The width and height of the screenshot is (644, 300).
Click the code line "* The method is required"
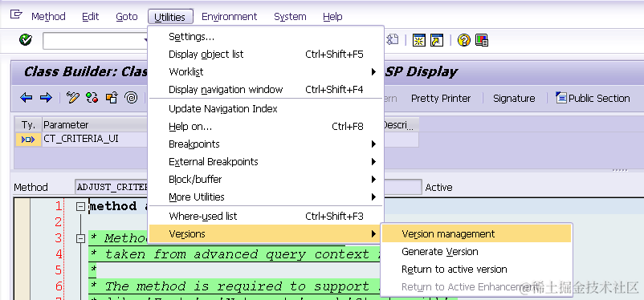[235, 286]
